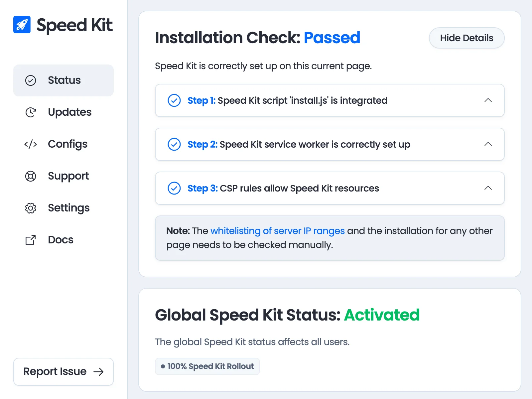
Task: Collapse Step 2 service worker chevron
Action: tap(488, 144)
